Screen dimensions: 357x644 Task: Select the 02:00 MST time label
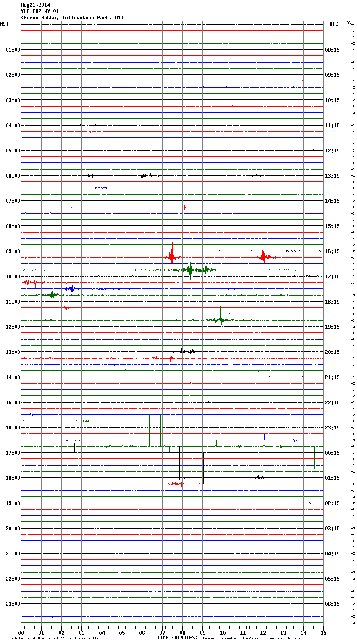click(13, 75)
